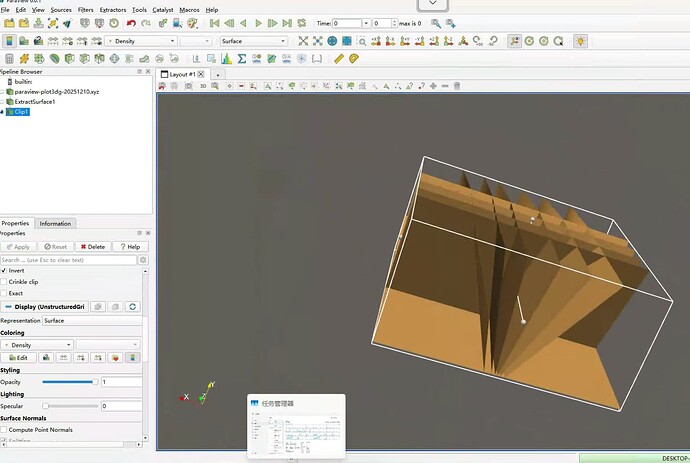690x463 pixels.
Task: Uncheck the Invert checkbox
Action: (x=4, y=270)
